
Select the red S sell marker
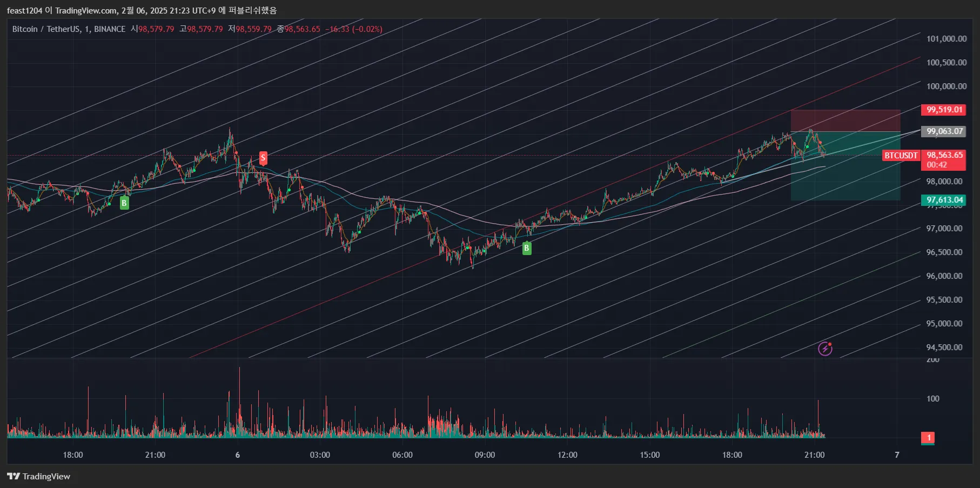pos(263,158)
